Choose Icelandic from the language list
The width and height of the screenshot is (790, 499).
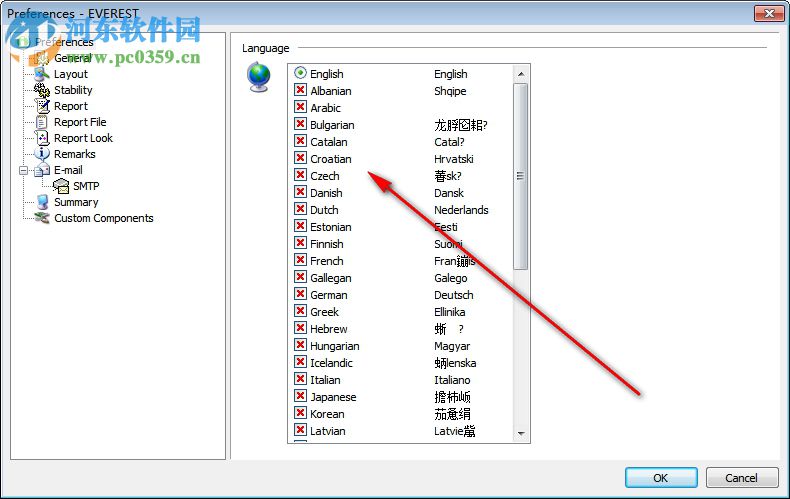(332, 363)
